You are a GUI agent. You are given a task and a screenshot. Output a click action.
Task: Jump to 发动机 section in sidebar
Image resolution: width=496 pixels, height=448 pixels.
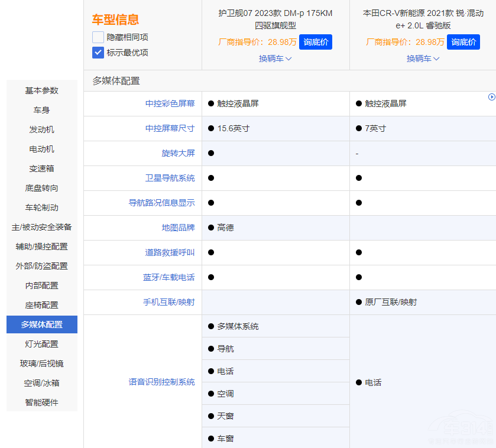(41, 129)
